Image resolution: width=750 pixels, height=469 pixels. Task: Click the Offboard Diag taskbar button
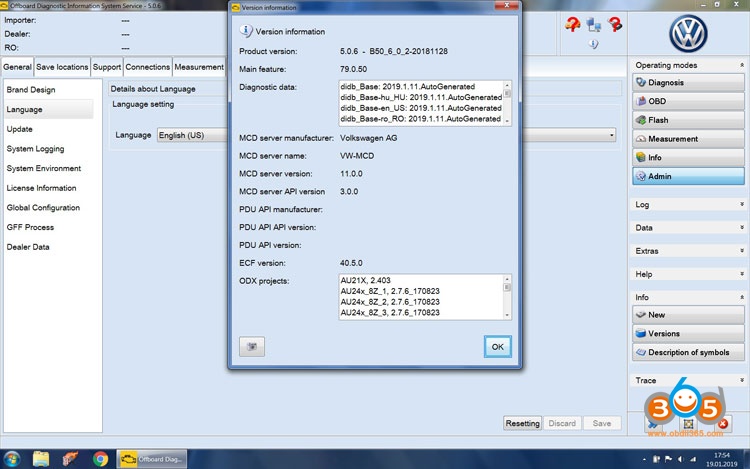[x=152, y=459]
